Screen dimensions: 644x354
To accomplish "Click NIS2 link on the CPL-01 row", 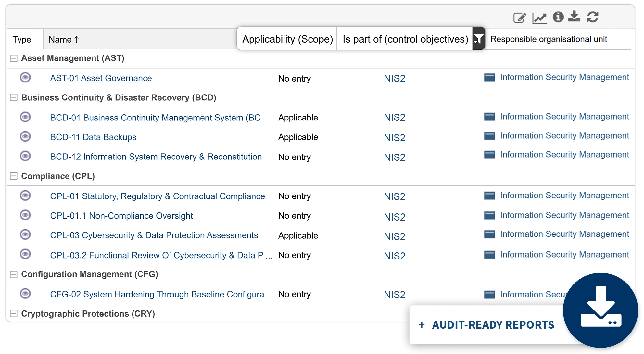I will tap(394, 196).
